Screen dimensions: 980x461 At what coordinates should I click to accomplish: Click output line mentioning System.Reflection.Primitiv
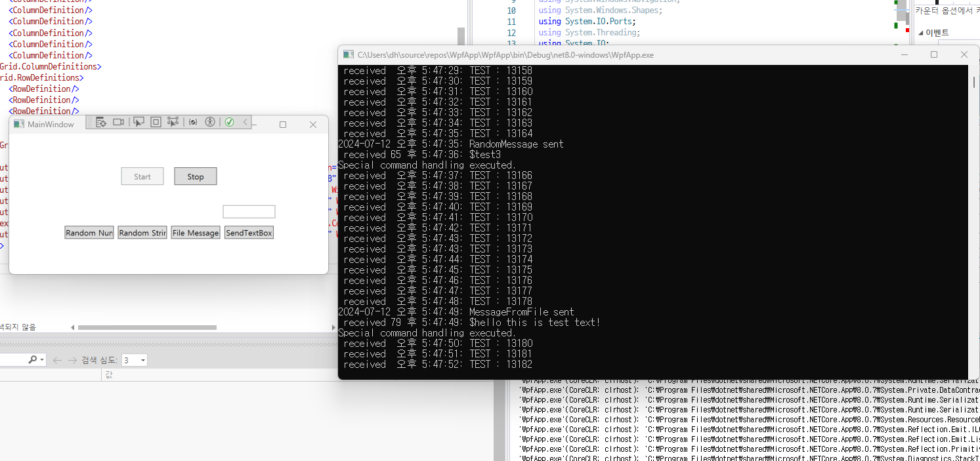click(x=748, y=449)
